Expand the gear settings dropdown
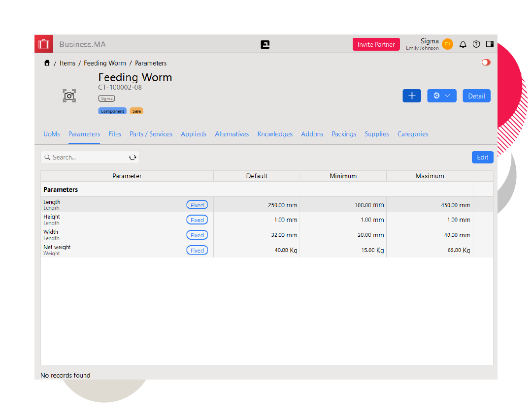 coord(441,96)
